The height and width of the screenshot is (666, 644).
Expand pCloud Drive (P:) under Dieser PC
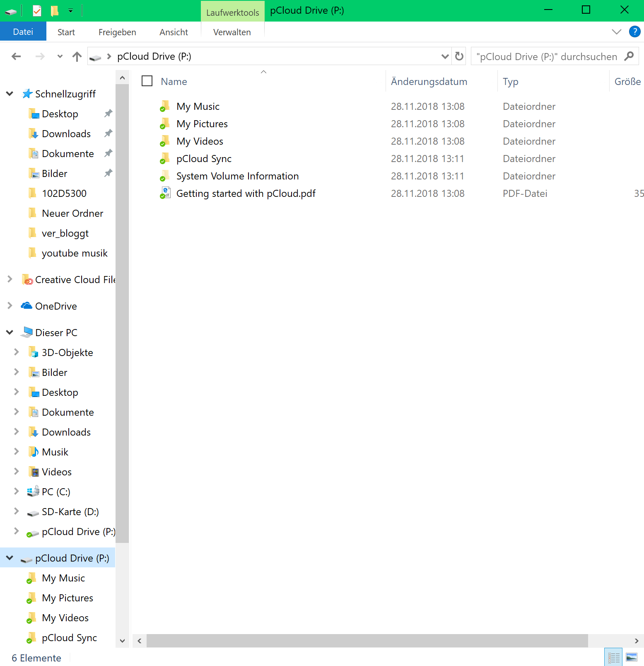[x=16, y=531]
